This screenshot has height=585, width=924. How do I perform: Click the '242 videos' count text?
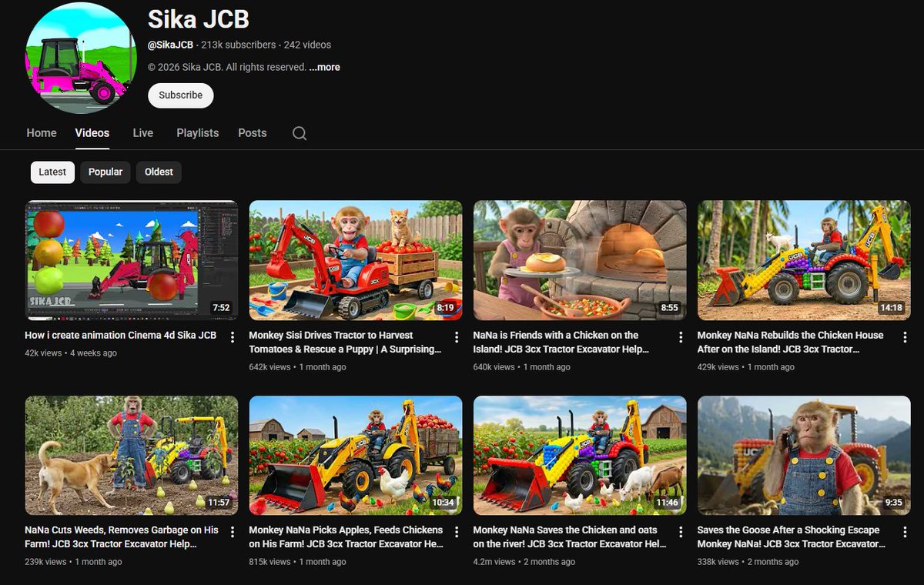coord(308,45)
